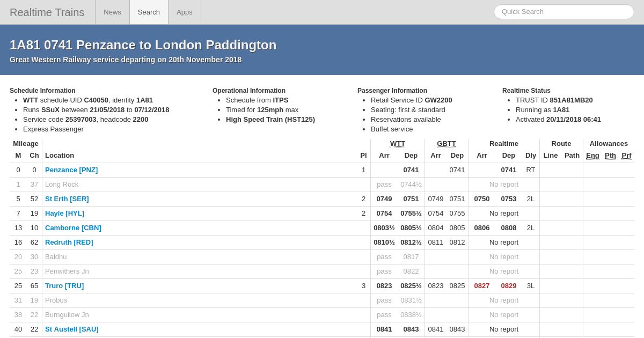644x338 pixels.
Task: Focus the Quick Search field
Action: click(564, 12)
